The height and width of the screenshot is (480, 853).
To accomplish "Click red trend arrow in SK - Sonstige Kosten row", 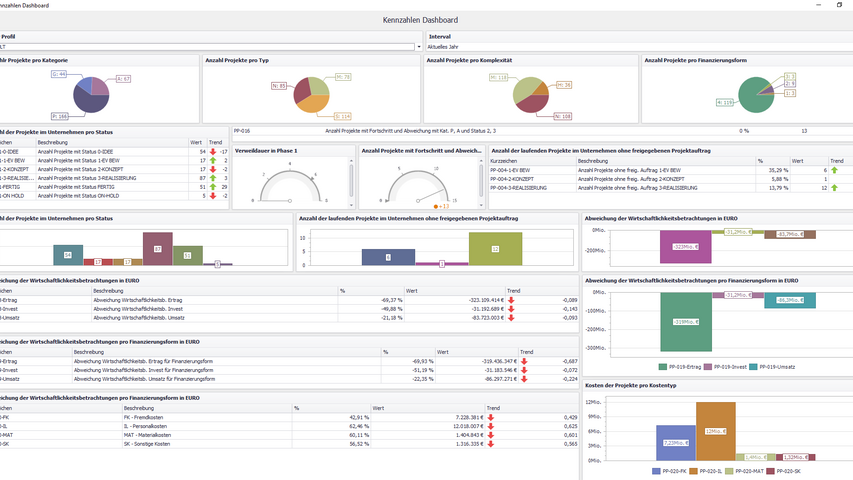I will pyautogui.click(x=492, y=443).
